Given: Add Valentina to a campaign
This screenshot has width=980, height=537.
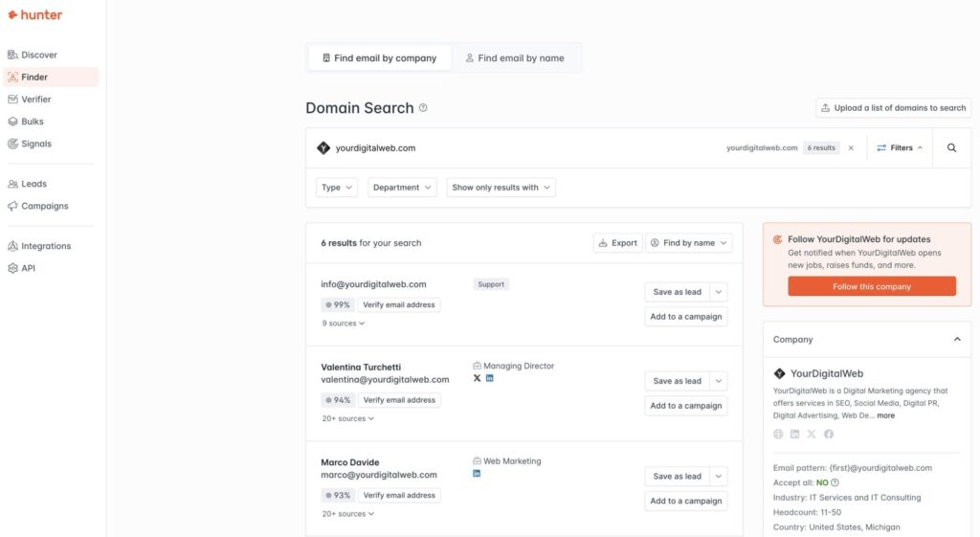Looking at the screenshot, I should click(685, 406).
